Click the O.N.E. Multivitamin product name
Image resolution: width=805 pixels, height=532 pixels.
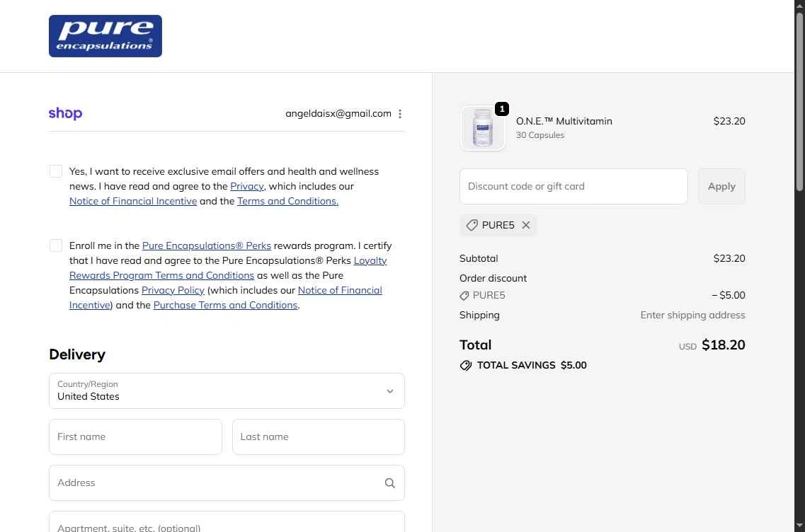coord(564,121)
